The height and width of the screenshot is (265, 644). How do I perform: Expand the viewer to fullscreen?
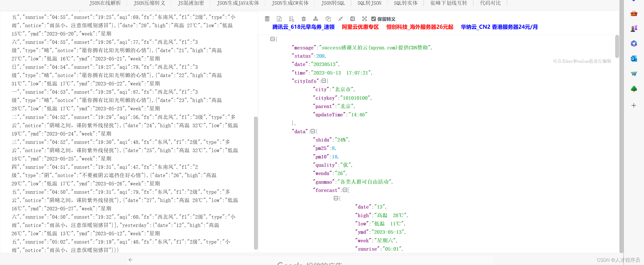364,19
